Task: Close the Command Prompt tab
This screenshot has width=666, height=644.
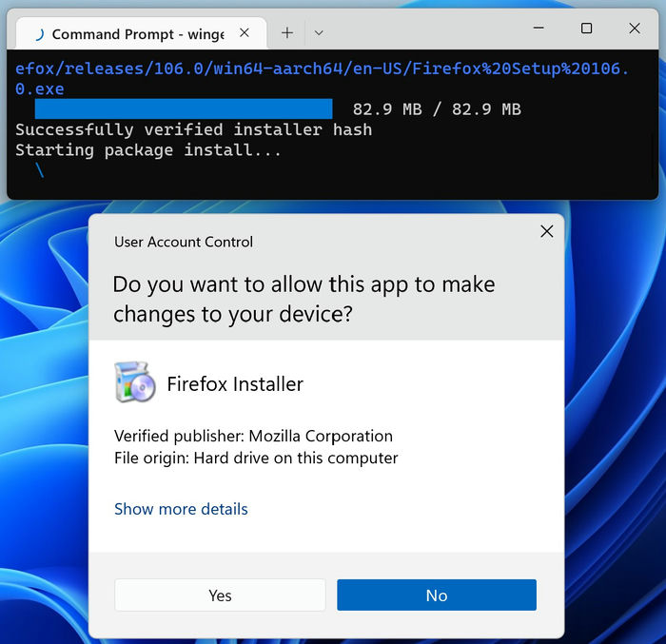Action: pyautogui.click(x=245, y=32)
